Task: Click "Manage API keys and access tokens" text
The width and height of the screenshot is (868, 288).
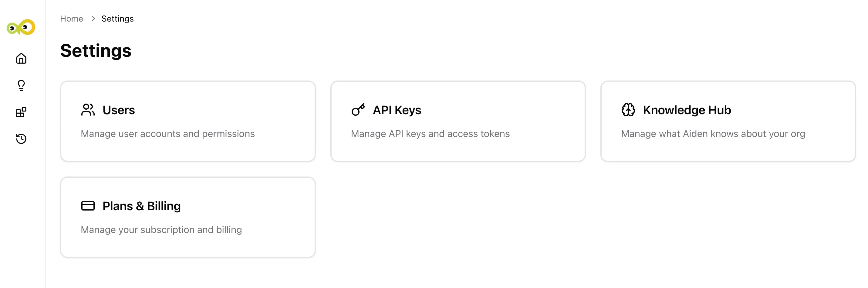Action: click(x=430, y=134)
